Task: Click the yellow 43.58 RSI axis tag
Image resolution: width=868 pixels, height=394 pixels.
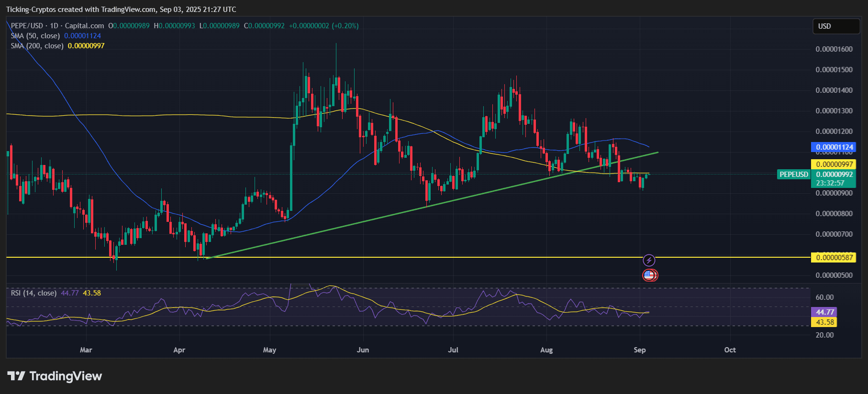Action: (x=824, y=322)
